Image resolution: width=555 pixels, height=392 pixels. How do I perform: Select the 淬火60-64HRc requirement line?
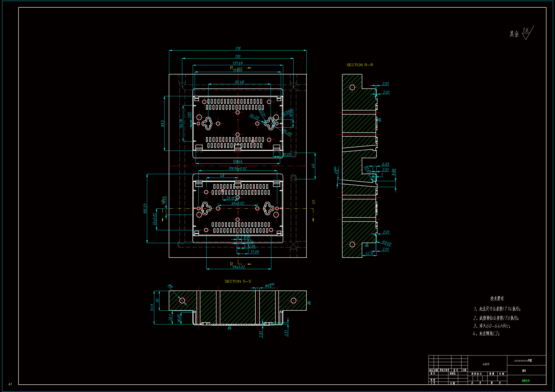[x=492, y=326]
